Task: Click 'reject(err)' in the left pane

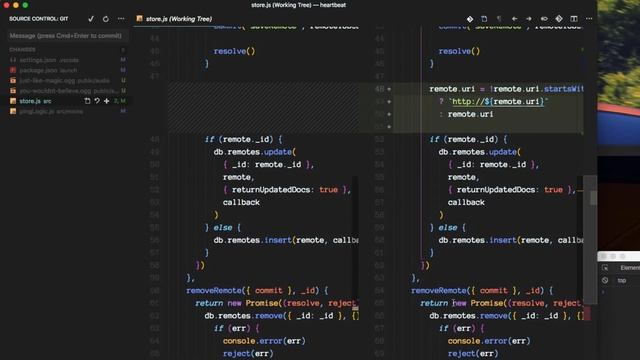Action: [248, 353]
